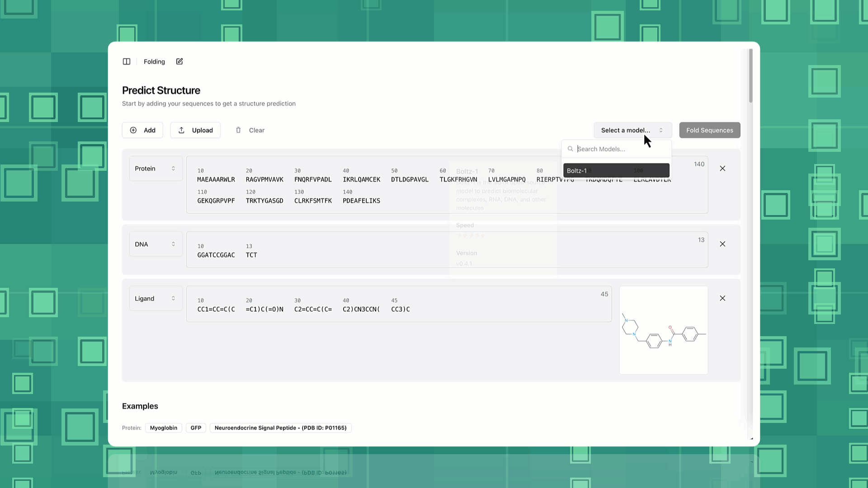The height and width of the screenshot is (488, 868).
Task: Load the Neuroendocrine Signal Peptide example
Action: (x=280, y=428)
